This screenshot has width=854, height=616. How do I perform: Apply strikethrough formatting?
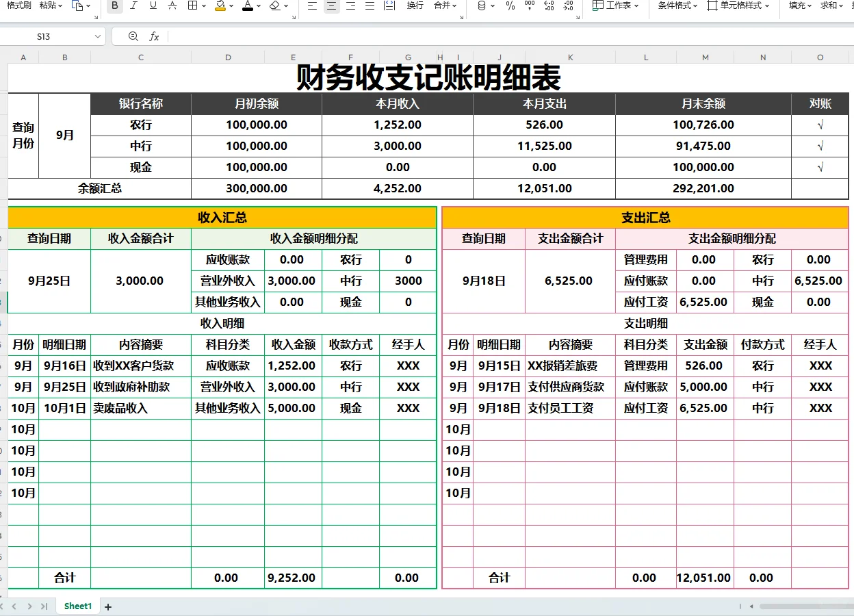(x=172, y=6)
